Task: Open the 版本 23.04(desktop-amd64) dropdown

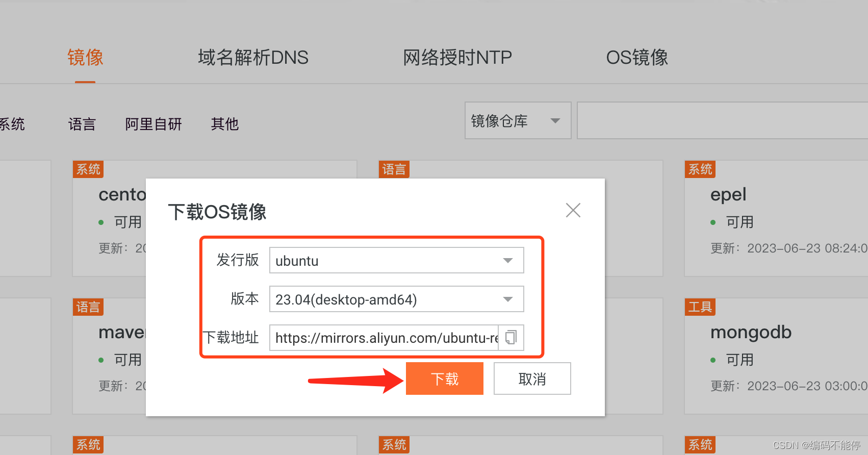Action: click(396, 299)
